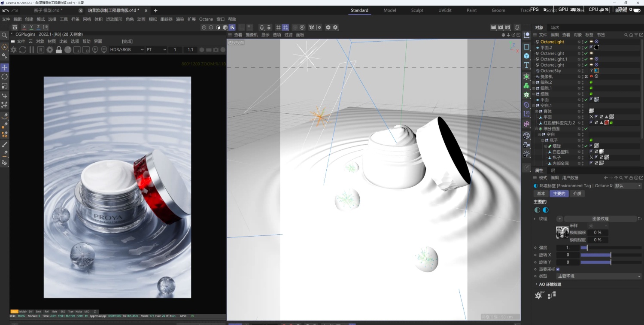Viewport: 644px width, 325px height.
Task: Select the Move tool in left toolbar
Action: pyautogui.click(x=5, y=68)
